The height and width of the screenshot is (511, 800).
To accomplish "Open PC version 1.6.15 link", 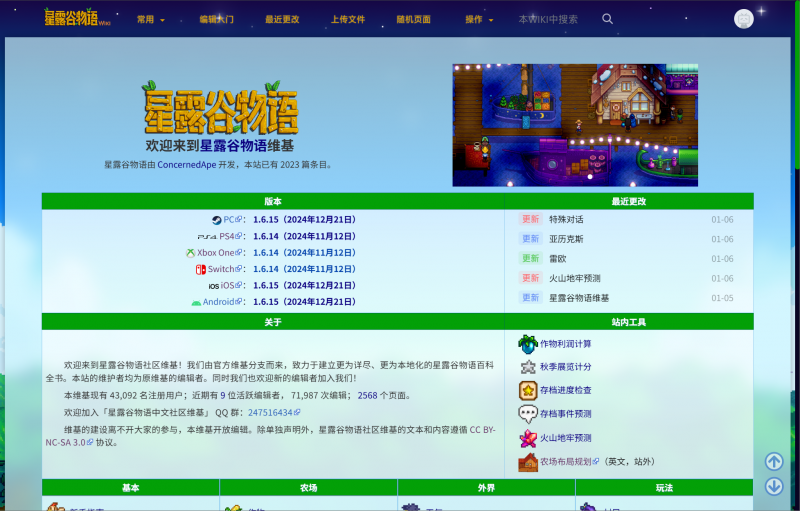I will click(x=304, y=220).
